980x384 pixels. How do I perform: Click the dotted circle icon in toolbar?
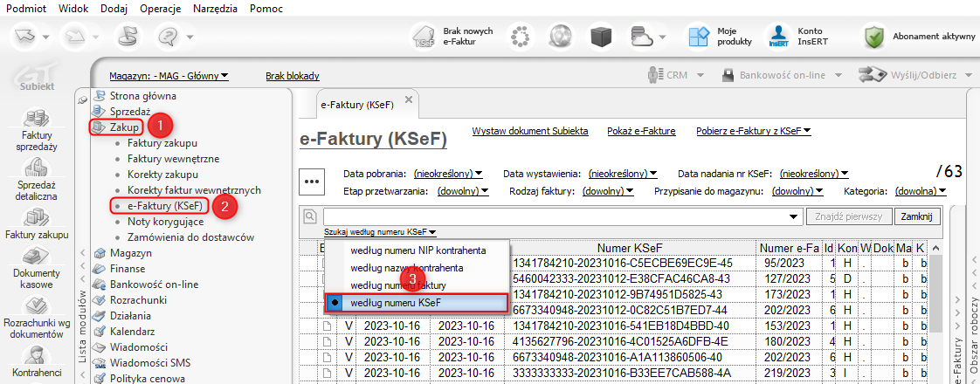(520, 36)
